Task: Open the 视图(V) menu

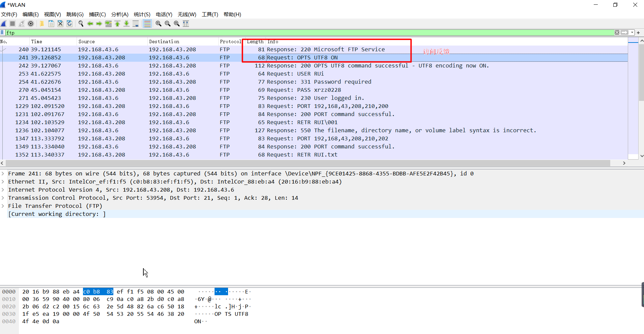Action: pos(53,15)
